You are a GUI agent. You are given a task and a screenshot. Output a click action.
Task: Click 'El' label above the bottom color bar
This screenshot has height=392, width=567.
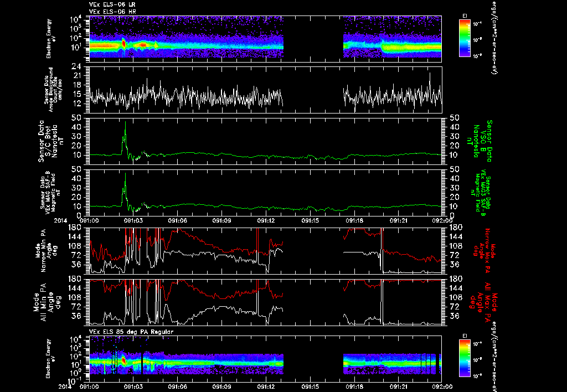(465, 336)
